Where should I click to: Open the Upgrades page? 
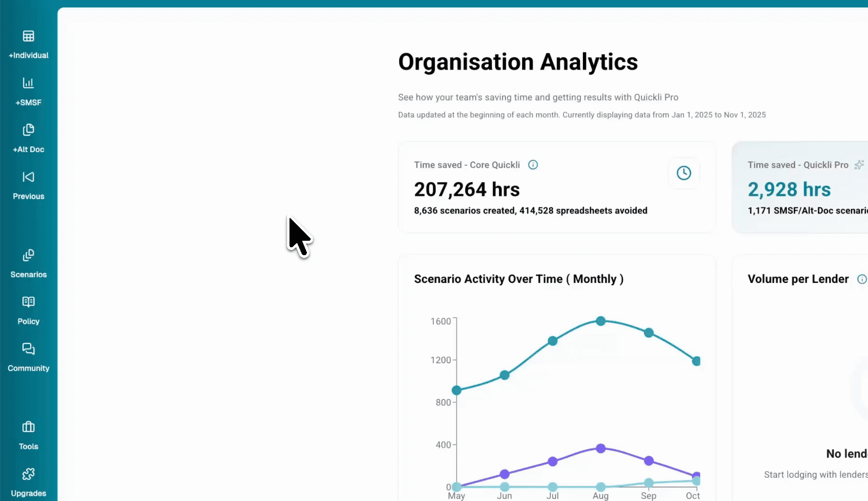click(28, 482)
